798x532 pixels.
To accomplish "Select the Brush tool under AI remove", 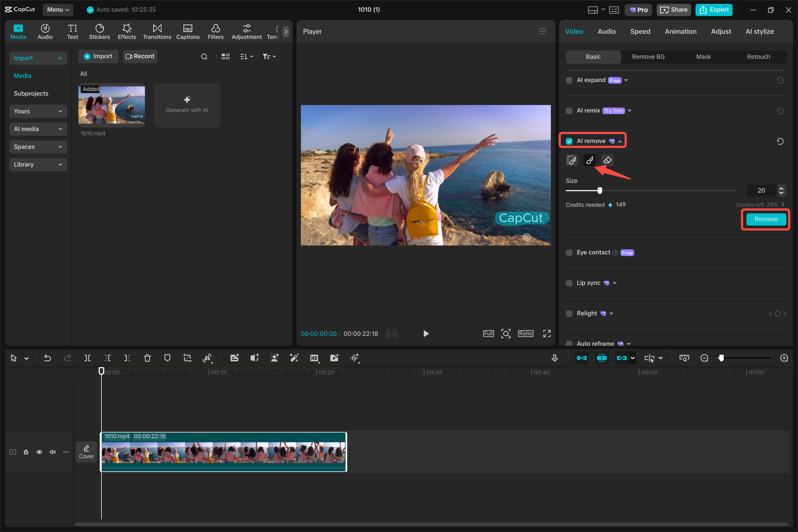I will pyautogui.click(x=589, y=160).
